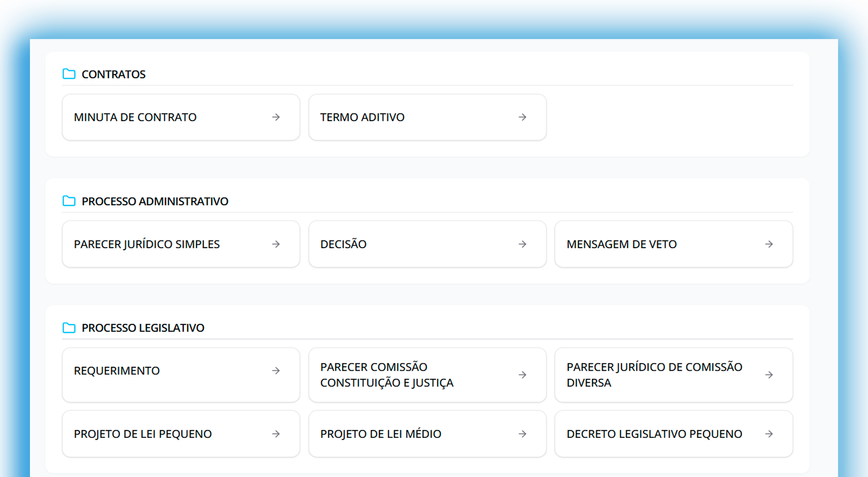
Task: Open PARECER COMISSÃO CONSTITUIÇÃO E JUSTIÇA
Action: click(x=427, y=375)
